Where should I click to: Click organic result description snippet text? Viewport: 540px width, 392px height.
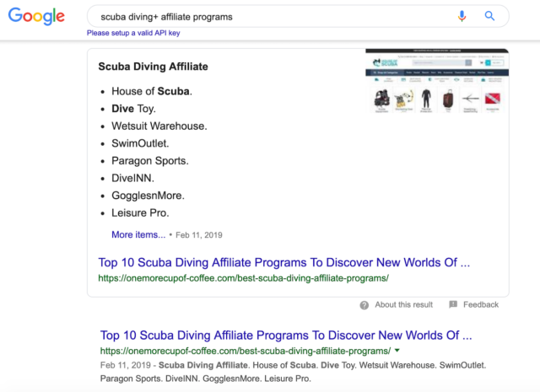coord(293,372)
